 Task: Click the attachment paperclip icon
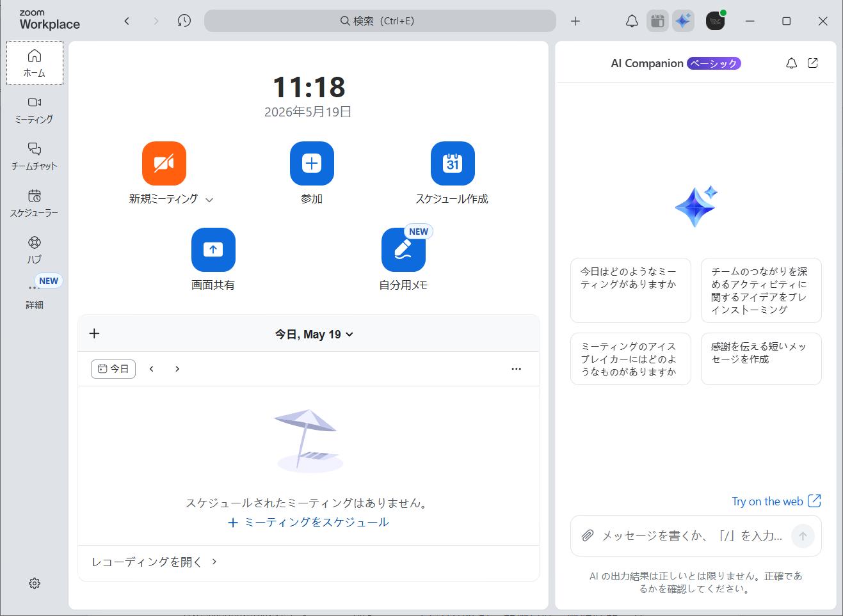[x=588, y=536]
